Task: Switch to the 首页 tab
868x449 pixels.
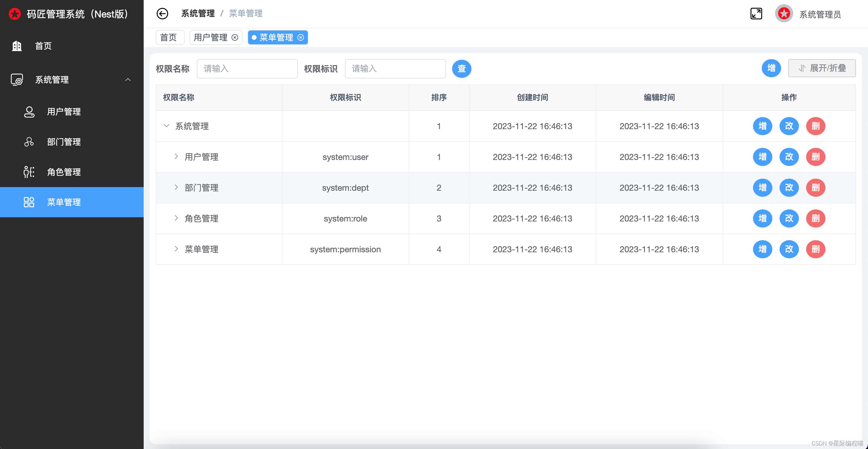Action: click(170, 37)
